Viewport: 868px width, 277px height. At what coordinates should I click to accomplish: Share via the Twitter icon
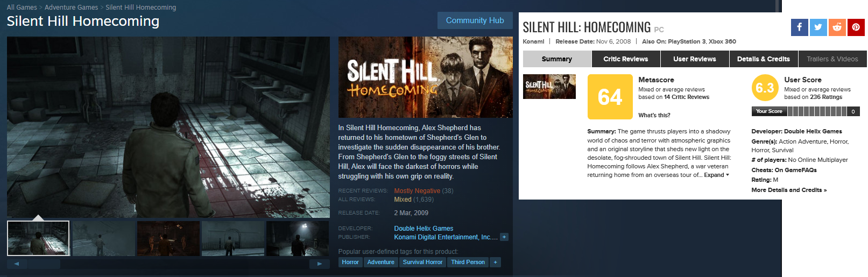click(818, 27)
